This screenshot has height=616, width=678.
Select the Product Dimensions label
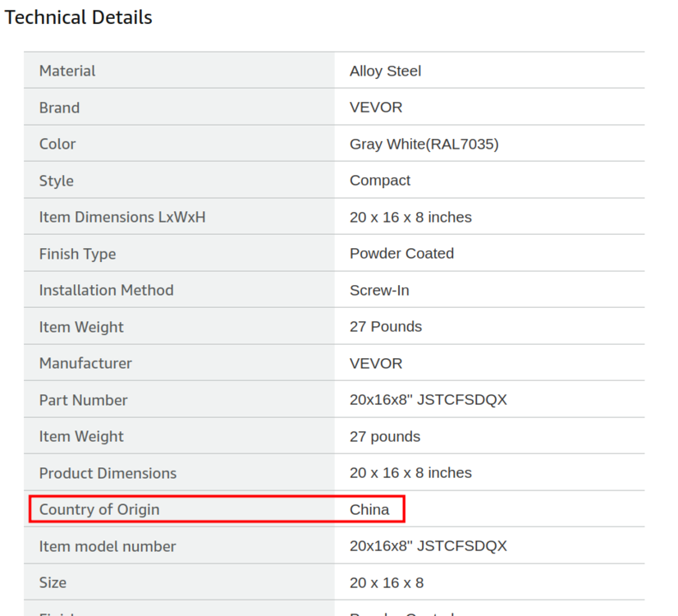108,473
